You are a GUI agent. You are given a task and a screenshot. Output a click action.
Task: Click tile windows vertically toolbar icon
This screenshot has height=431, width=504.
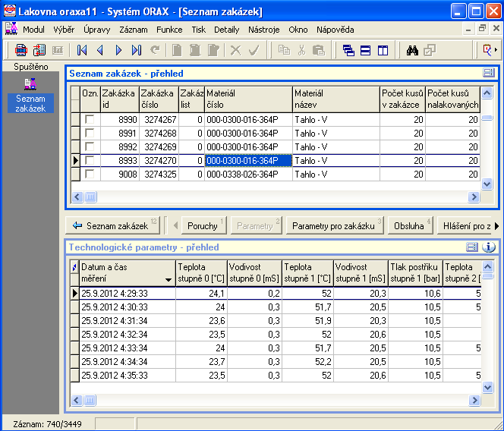[383, 50]
